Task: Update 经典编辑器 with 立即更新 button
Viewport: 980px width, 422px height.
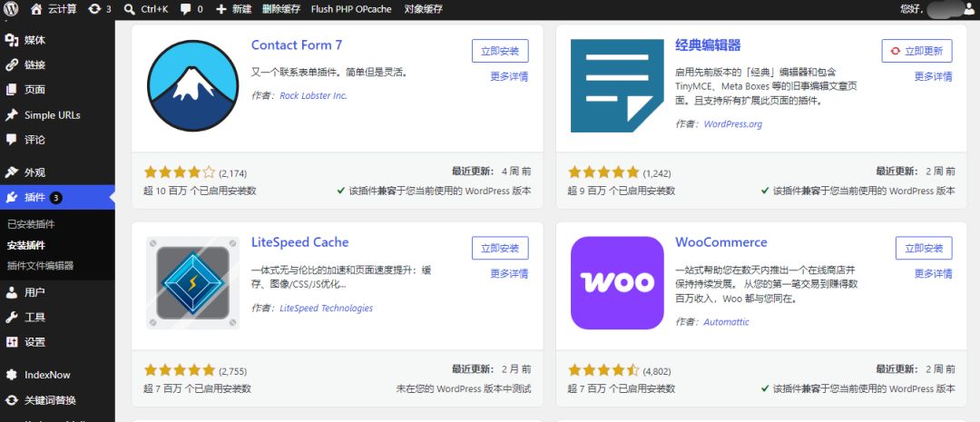Action: [x=916, y=51]
